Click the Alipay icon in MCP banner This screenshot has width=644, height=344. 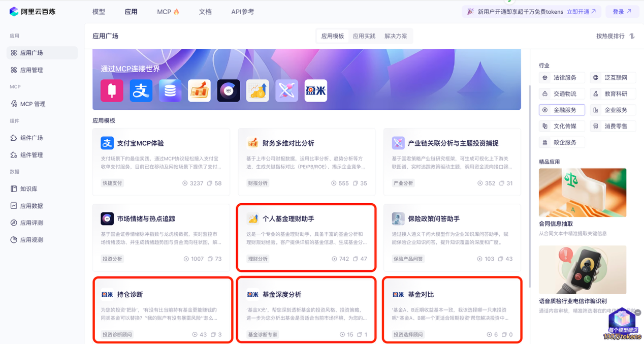pyautogui.click(x=141, y=91)
